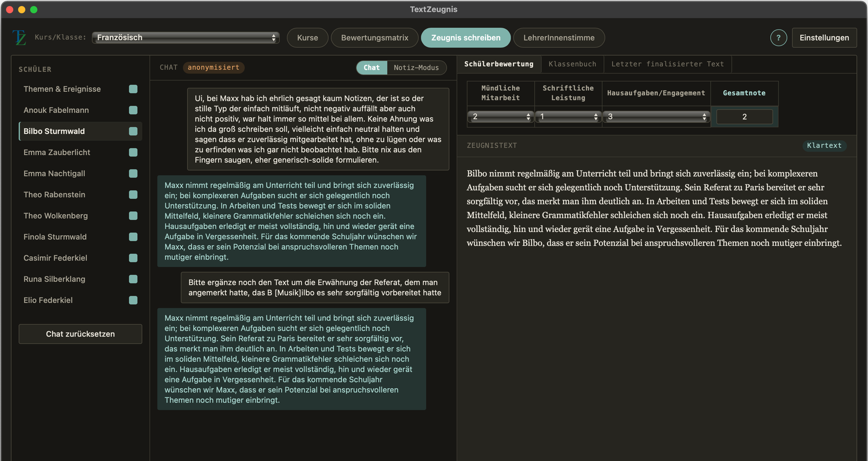Click the anonymisiert chat label
The image size is (868, 461).
pos(214,67)
